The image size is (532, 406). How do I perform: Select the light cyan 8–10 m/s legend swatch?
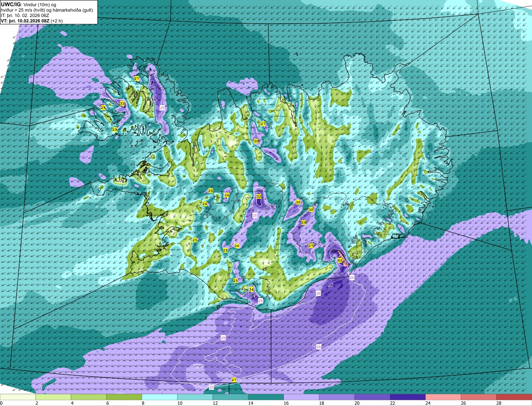pyautogui.click(x=160, y=397)
